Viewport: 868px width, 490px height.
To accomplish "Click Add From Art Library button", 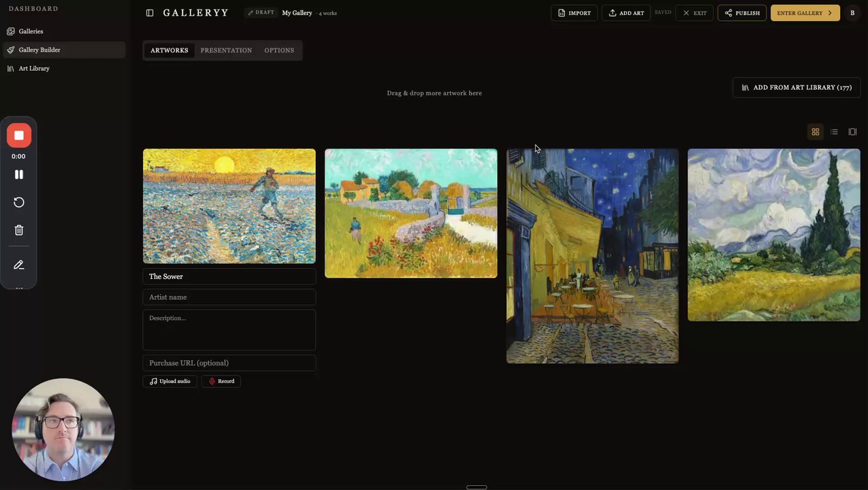I will pyautogui.click(x=797, y=87).
